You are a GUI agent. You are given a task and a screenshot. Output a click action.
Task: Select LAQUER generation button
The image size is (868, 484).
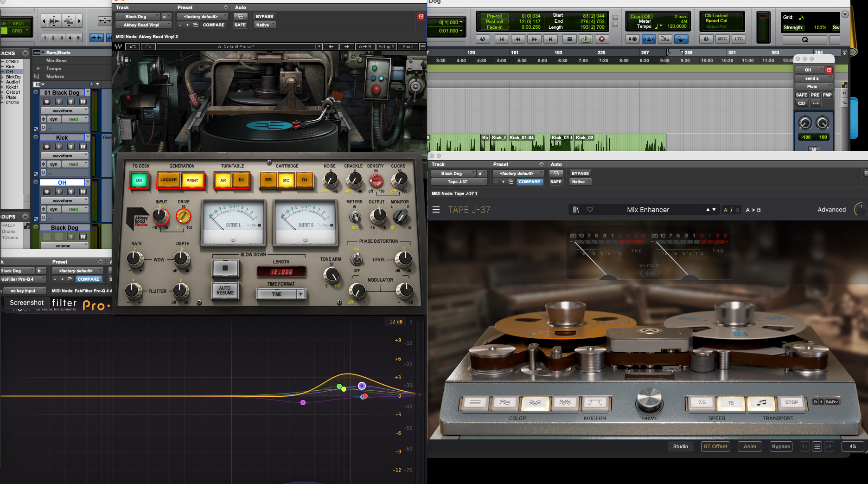[168, 180]
